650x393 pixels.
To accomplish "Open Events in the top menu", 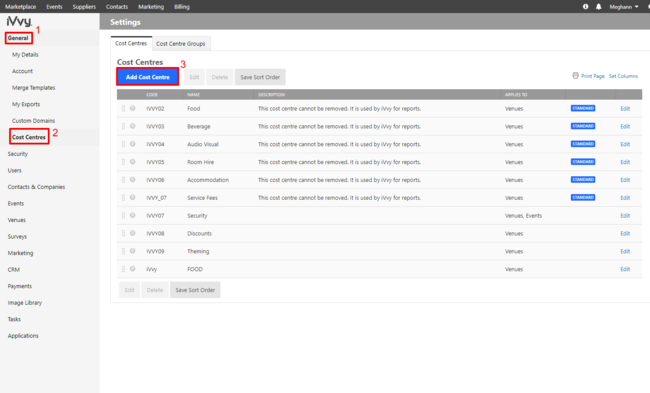I will (x=54, y=7).
